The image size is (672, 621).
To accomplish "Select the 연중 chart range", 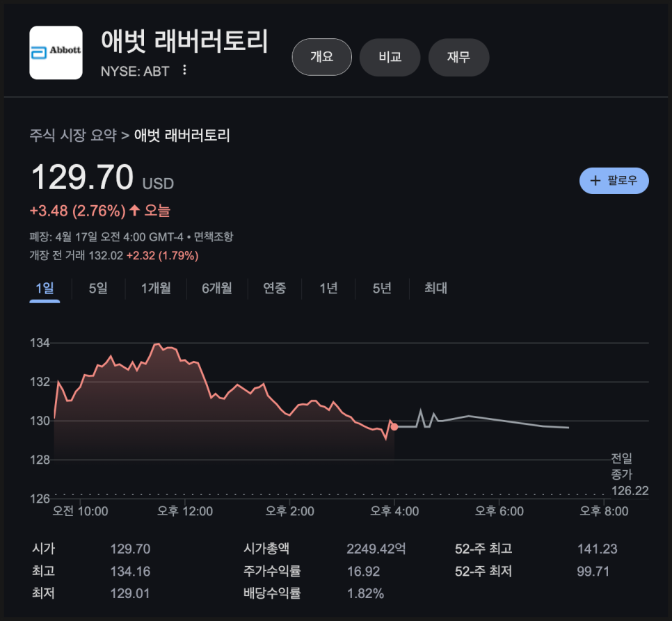I will coord(274,288).
